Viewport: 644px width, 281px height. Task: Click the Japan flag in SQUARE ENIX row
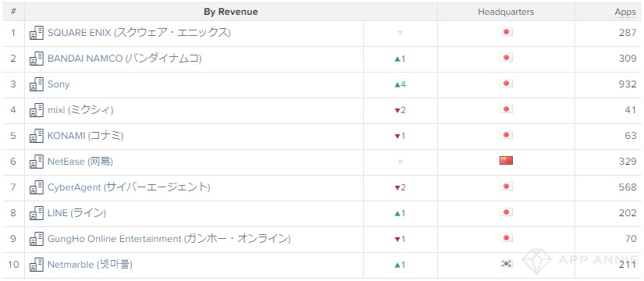point(506,32)
